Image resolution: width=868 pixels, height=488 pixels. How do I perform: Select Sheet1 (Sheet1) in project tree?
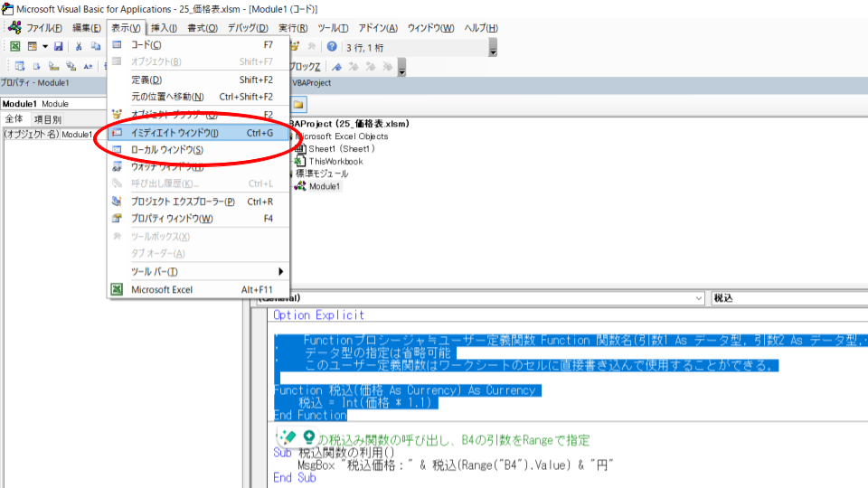[x=342, y=149]
